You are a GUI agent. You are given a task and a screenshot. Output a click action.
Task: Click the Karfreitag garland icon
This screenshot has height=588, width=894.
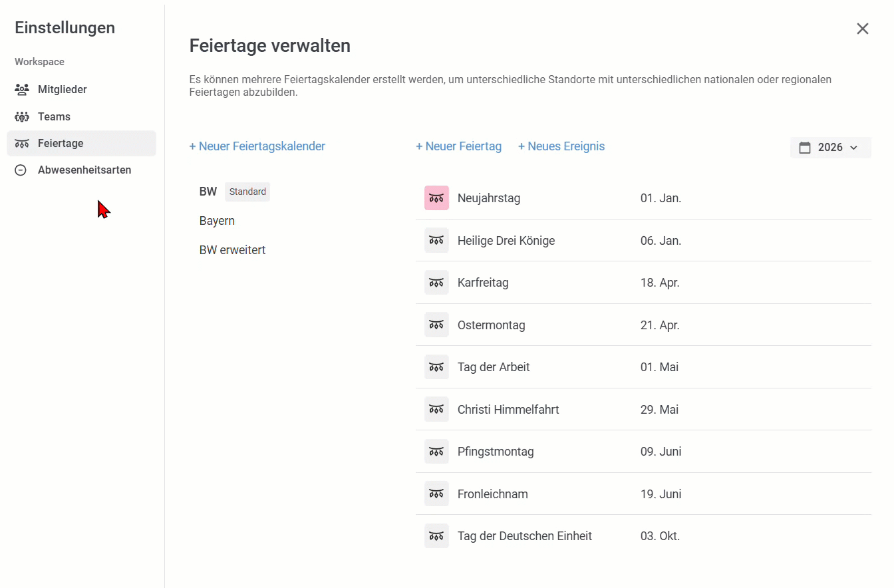pyautogui.click(x=436, y=283)
